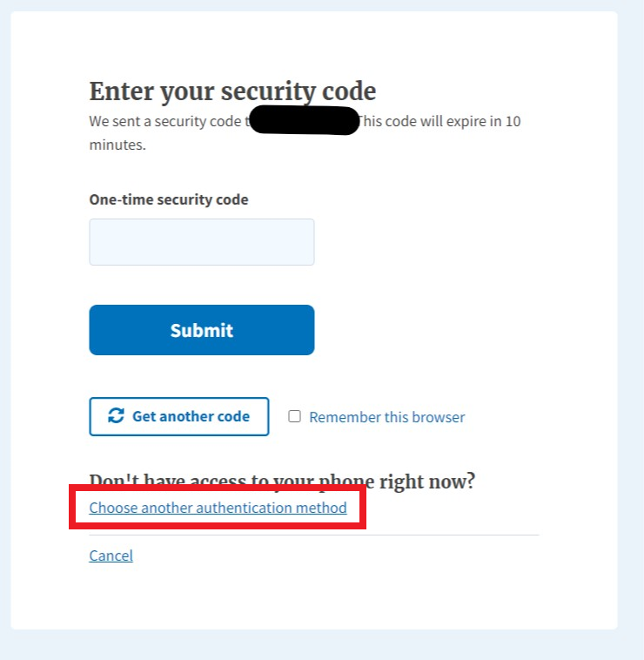Click the "Remember this browser" label text

click(386, 417)
